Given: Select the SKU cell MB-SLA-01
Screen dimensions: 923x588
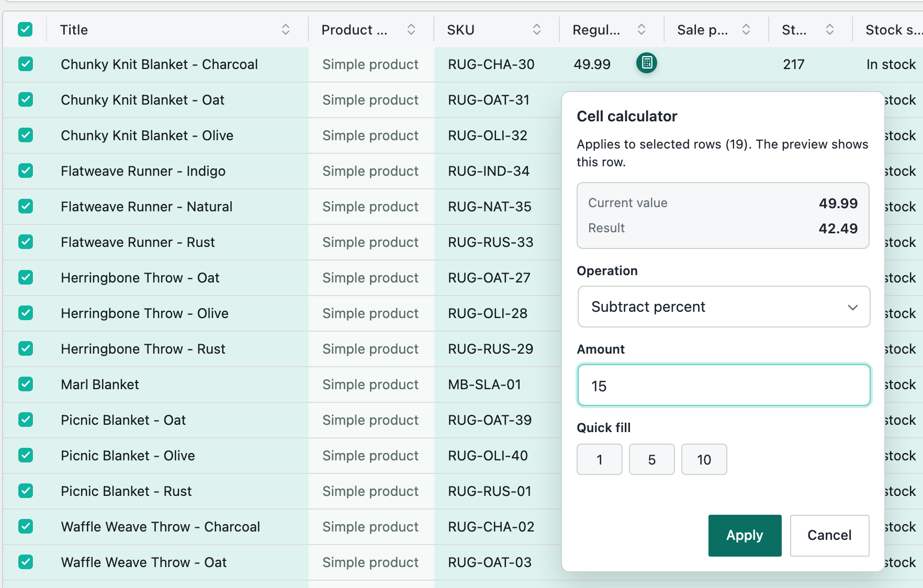Looking at the screenshot, I should [485, 385].
